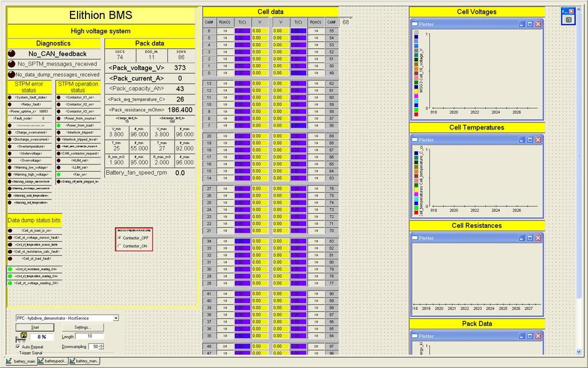Click the Battery_fan_speed_rpm value 0.0
Screen dimensions: 588x368
(x=180, y=173)
